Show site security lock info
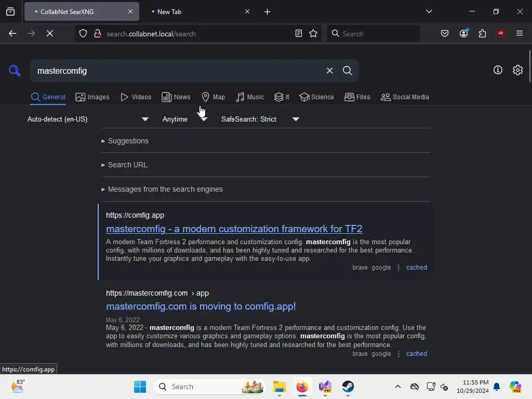The image size is (532, 399). pos(98,34)
